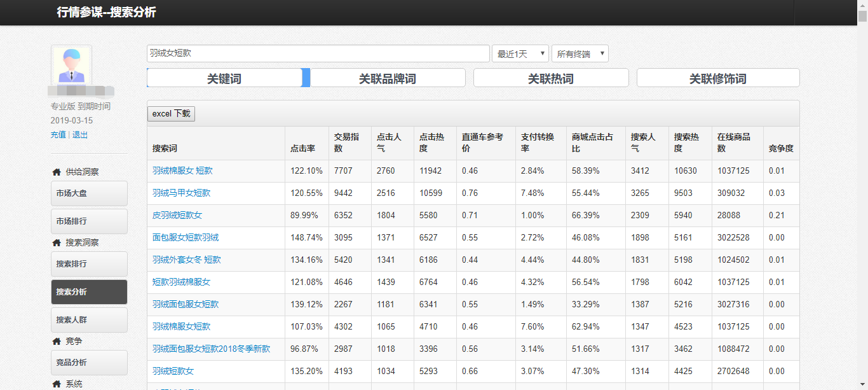Click home icon beside 供给洞察

(x=57, y=172)
